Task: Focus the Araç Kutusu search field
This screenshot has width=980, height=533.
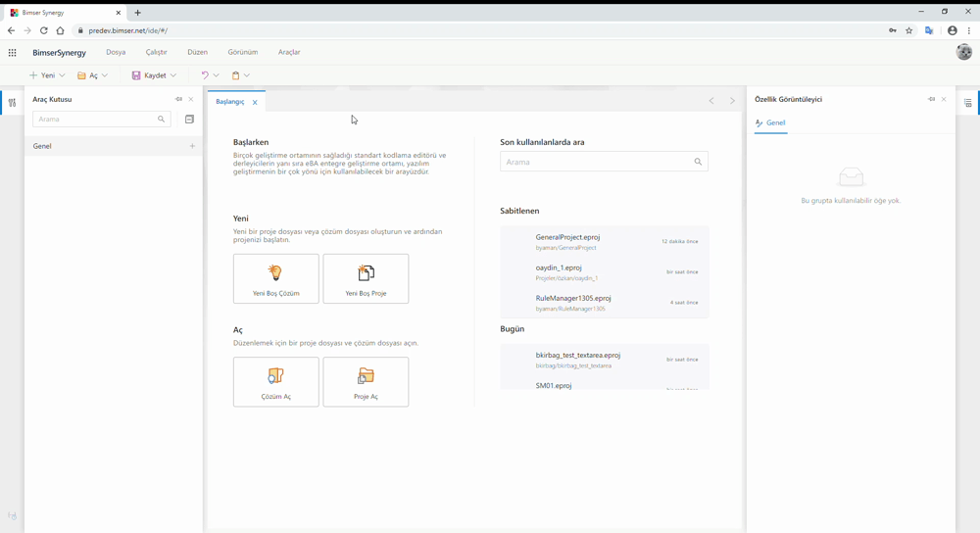Action: click(101, 119)
